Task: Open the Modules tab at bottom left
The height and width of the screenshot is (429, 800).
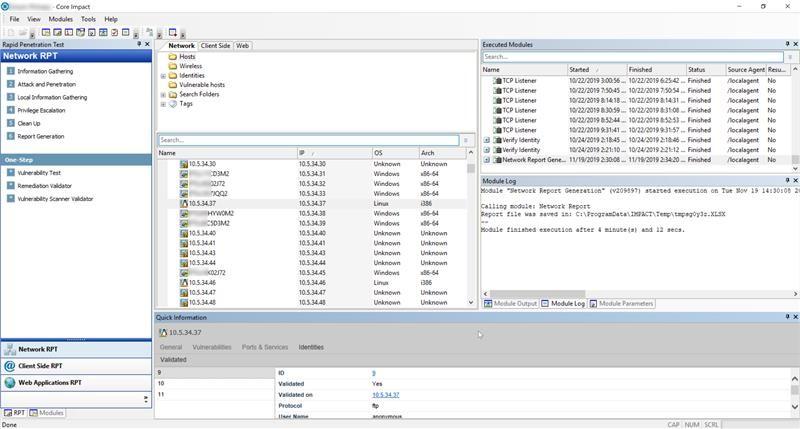Action: pyautogui.click(x=46, y=413)
